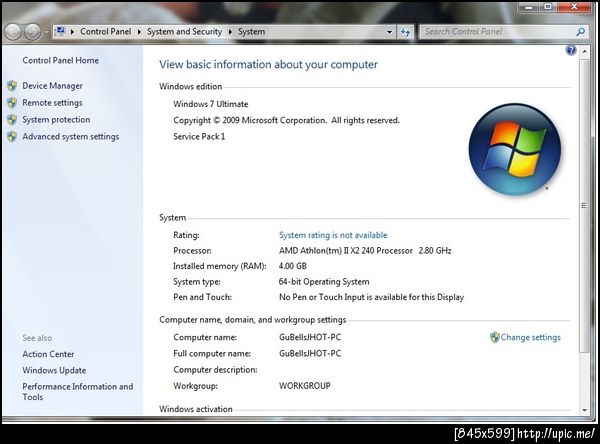Open the recent pages dropdown arrow
The width and height of the screenshot is (600, 444).
(x=46, y=32)
